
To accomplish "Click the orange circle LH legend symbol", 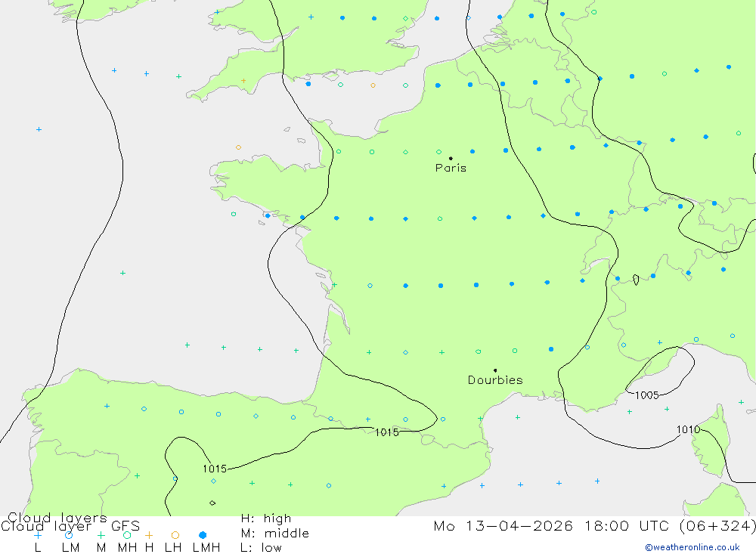I will pyautogui.click(x=175, y=535).
